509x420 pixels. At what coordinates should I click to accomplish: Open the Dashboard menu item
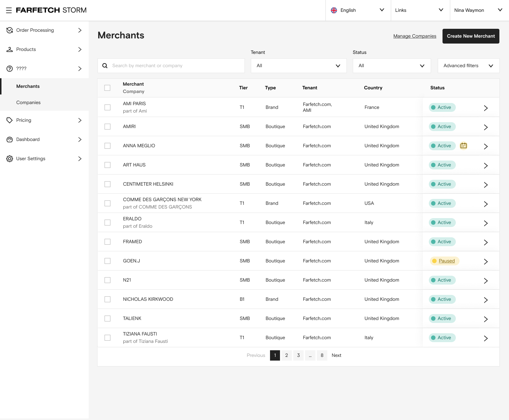coord(44,140)
